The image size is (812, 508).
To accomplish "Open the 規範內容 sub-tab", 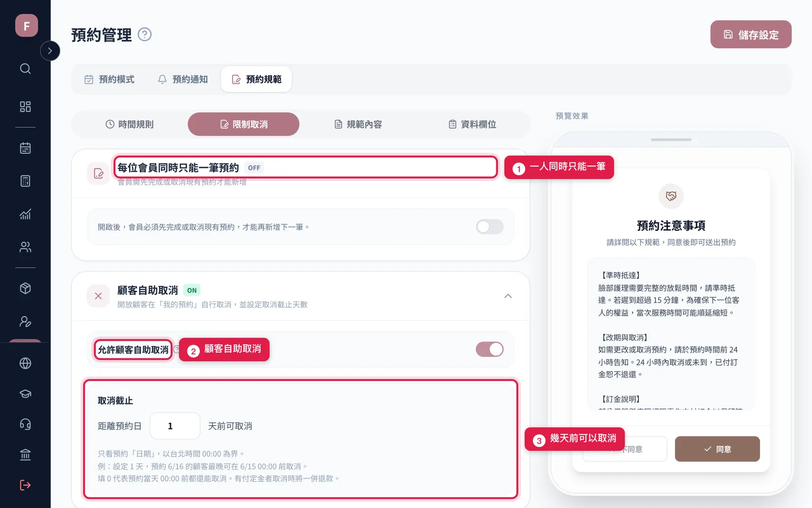I will (358, 124).
